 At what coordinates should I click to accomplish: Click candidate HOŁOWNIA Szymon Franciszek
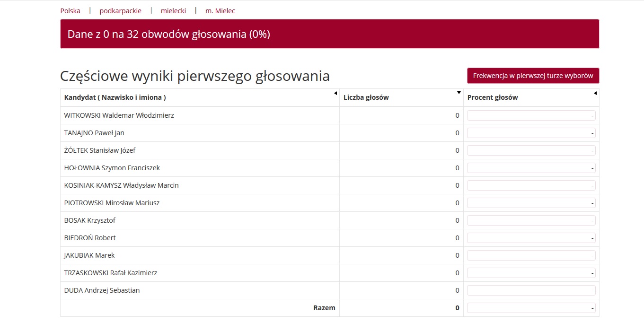112,168
